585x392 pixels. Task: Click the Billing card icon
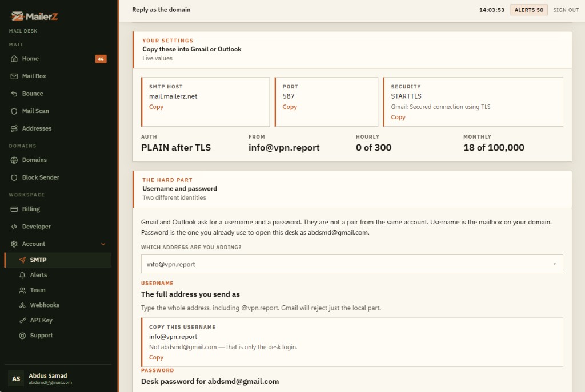(14, 209)
